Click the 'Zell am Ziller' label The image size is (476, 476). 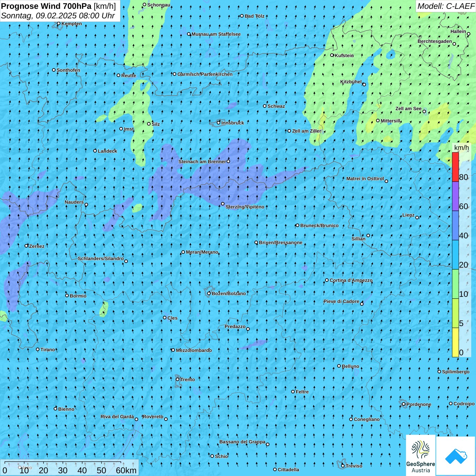(307, 131)
